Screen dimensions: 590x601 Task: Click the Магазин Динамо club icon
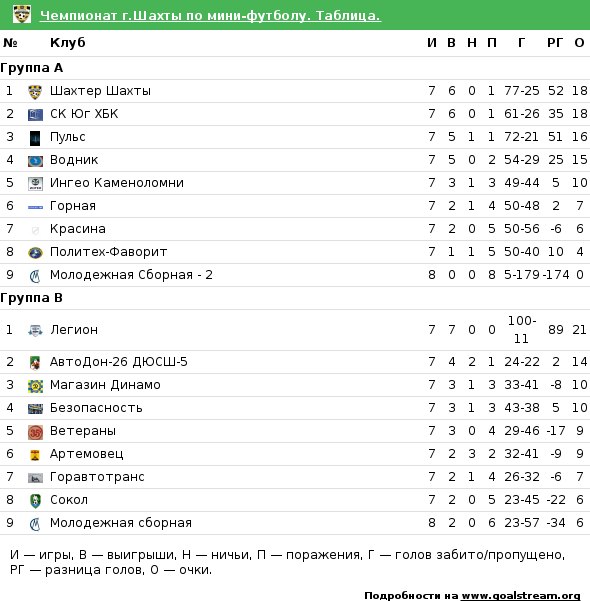point(35,386)
